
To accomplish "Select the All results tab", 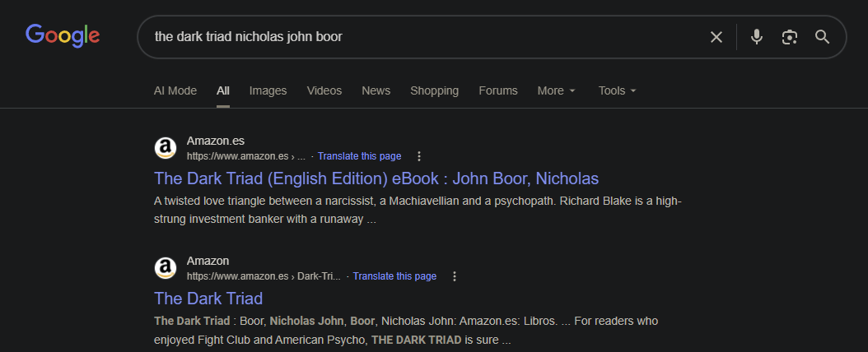I will 223,90.
